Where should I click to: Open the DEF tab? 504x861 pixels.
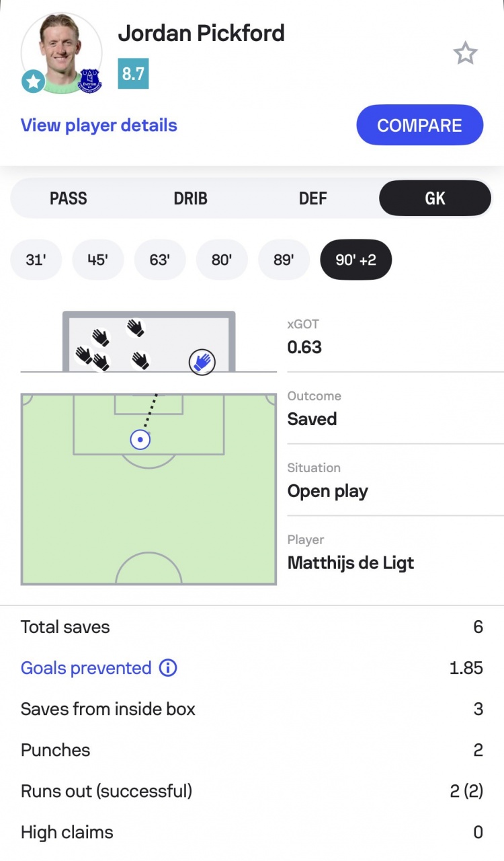click(x=312, y=198)
